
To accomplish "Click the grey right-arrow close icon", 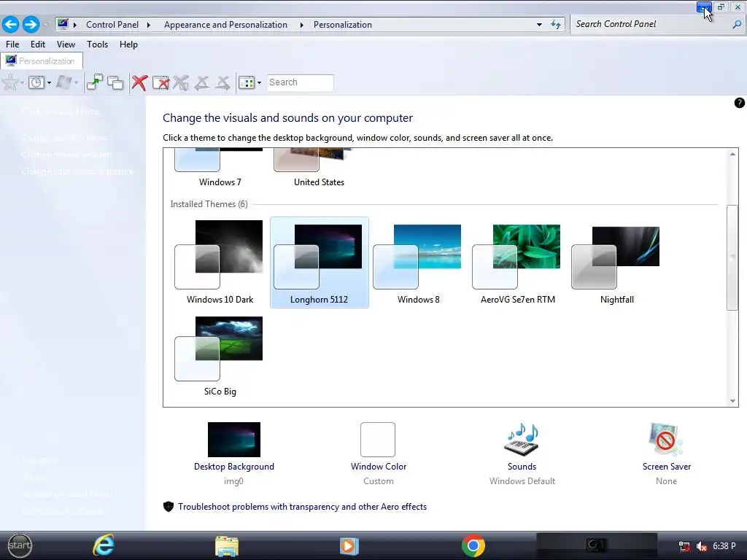I will (222, 83).
